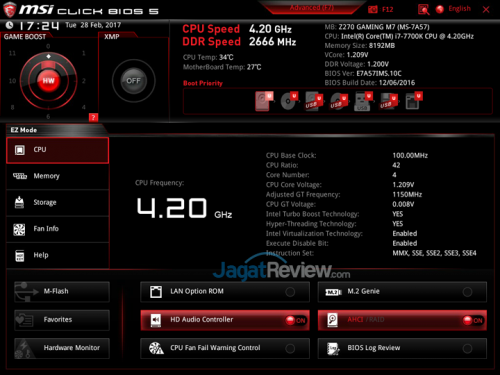Click the EZ Mode header label
This screenshot has width=500, height=375.
coord(24,130)
